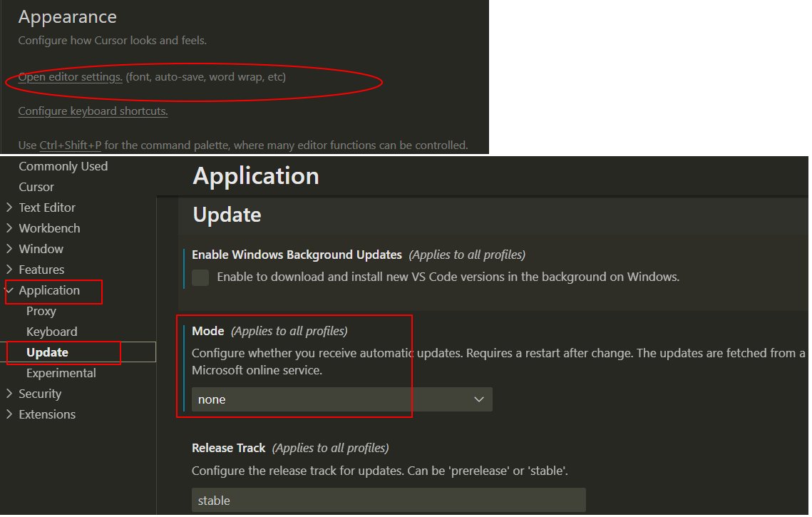Open the Experimental settings subsection
Viewport: 812px width, 517px height.
click(61, 373)
